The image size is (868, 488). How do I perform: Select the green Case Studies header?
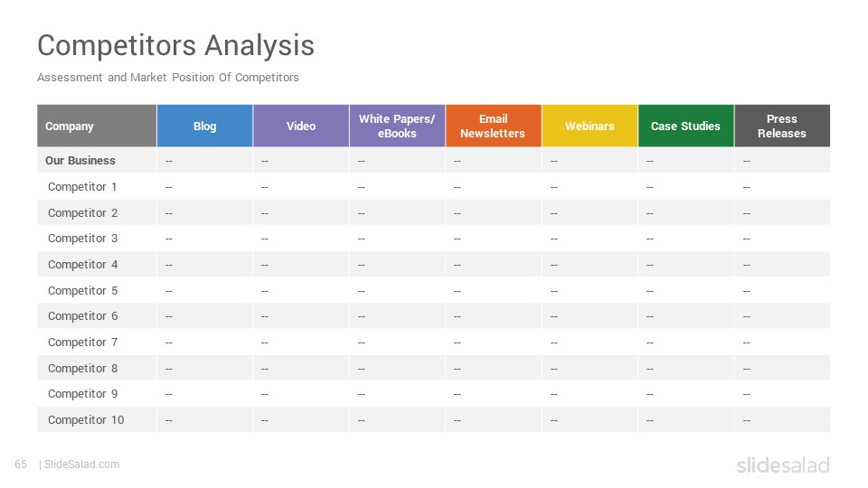[686, 127]
